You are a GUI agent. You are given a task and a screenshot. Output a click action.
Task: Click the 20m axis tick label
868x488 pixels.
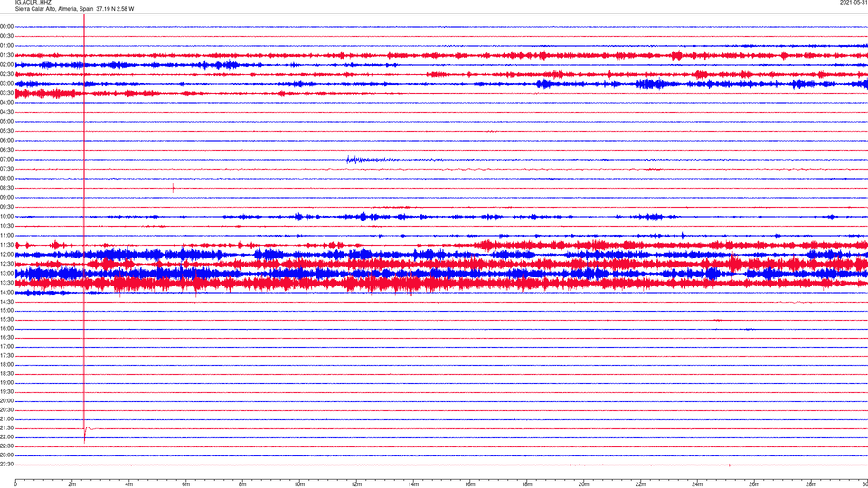[x=583, y=484]
